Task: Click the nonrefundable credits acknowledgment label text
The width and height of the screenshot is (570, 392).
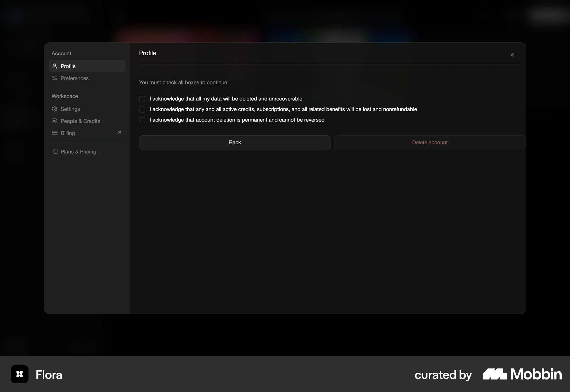Action: 283,109
